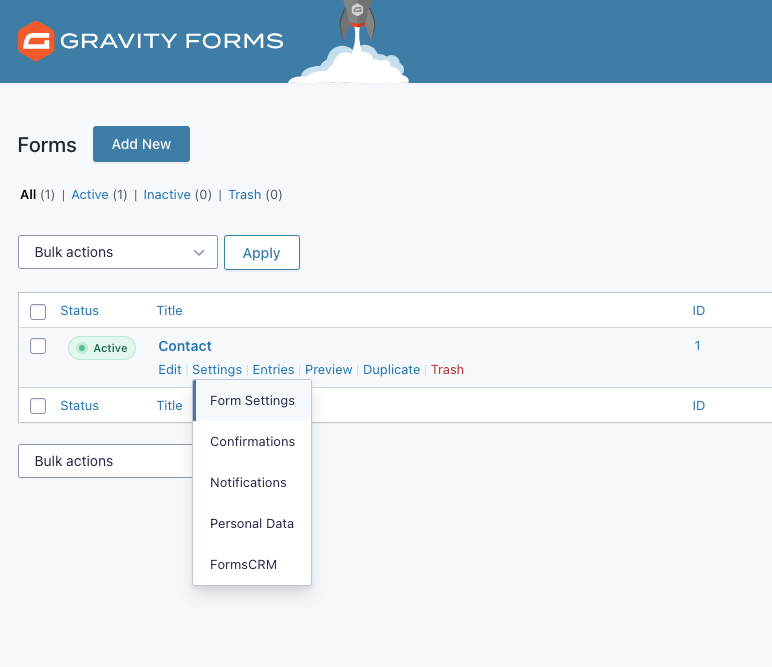The height and width of the screenshot is (667, 772).
Task: Select the Contact form checkbox
Action: pos(38,346)
